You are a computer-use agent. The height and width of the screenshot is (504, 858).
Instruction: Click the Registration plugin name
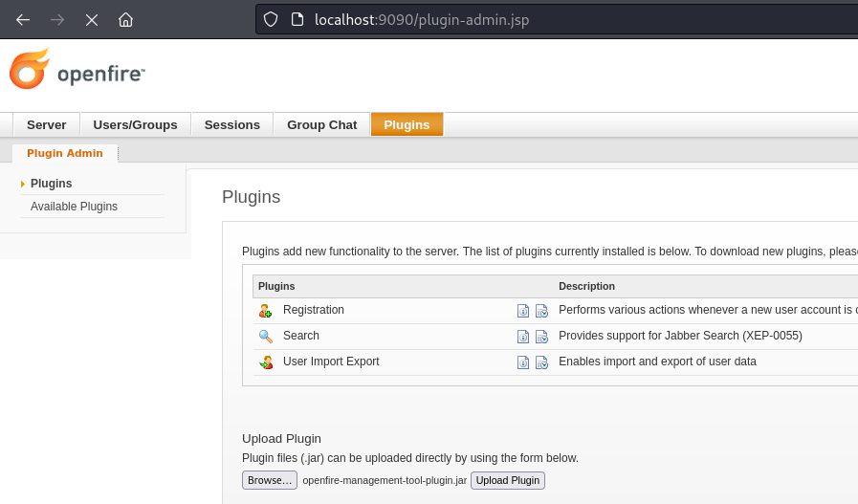pyautogui.click(x=314, y=310)
